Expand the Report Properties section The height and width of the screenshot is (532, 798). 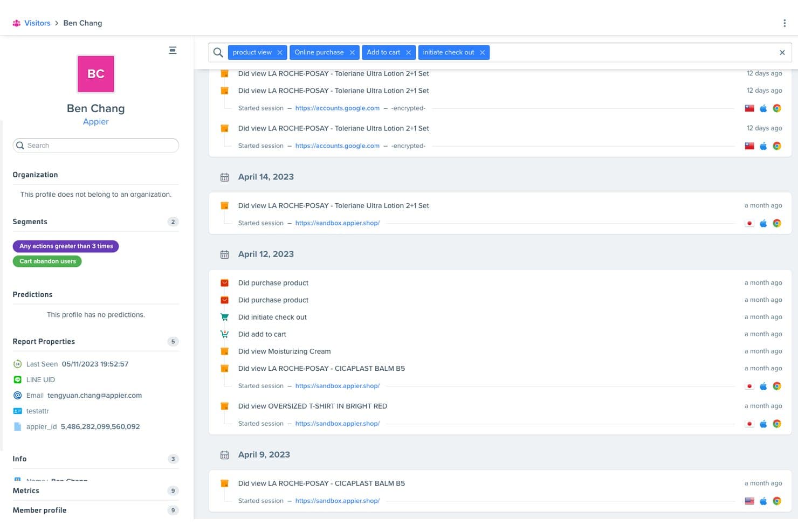95,341
